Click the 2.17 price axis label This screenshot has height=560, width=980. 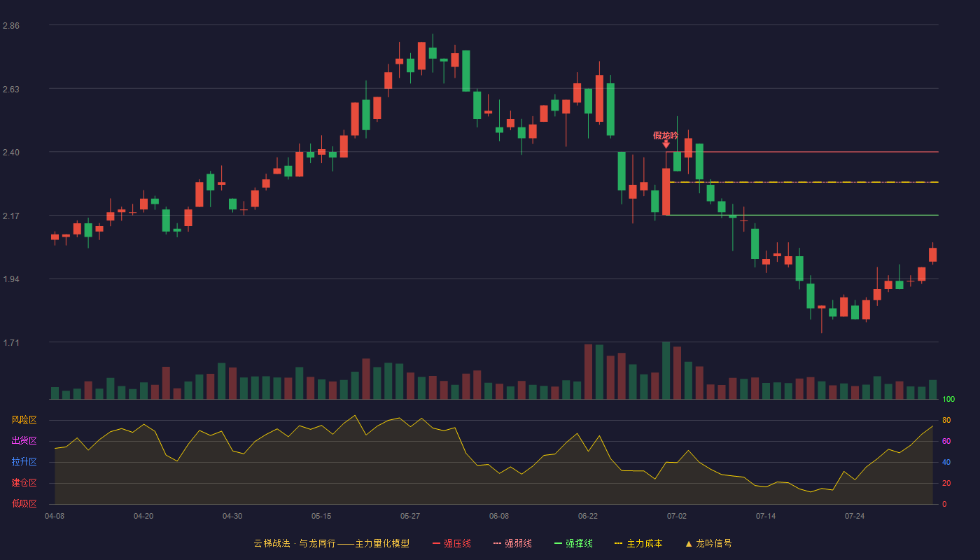tap(11, 216)
